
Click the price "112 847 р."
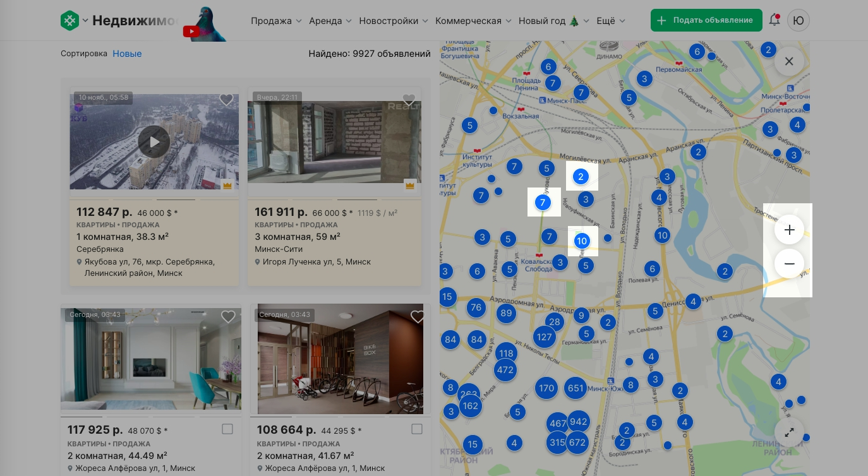pyautogui.click(x=104, y=212)
